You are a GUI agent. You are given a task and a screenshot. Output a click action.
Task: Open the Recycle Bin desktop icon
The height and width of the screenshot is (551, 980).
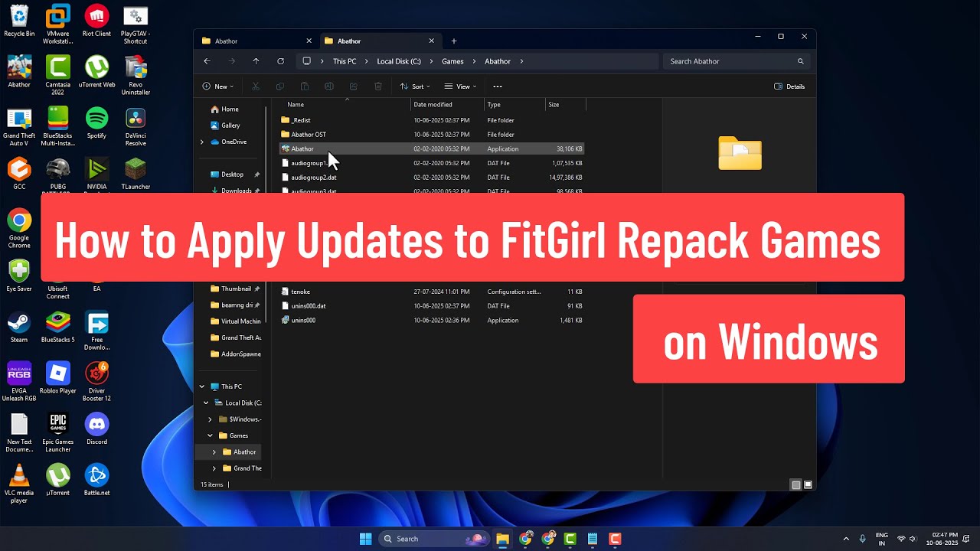(19, 21)
